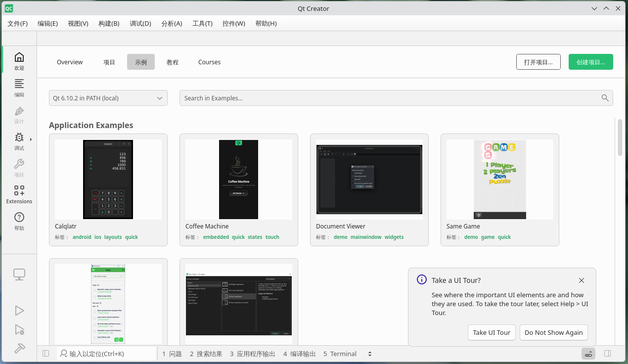Open Projects mode wrench icon

tap(19, 164)
